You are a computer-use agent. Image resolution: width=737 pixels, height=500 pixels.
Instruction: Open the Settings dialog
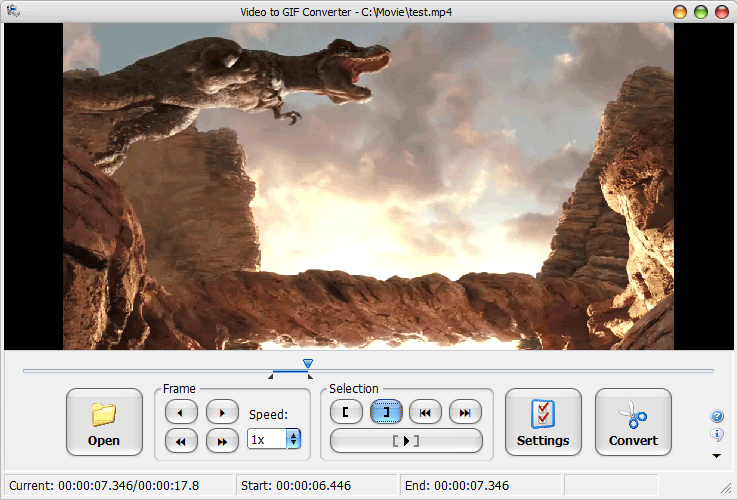tap(543, 422)
